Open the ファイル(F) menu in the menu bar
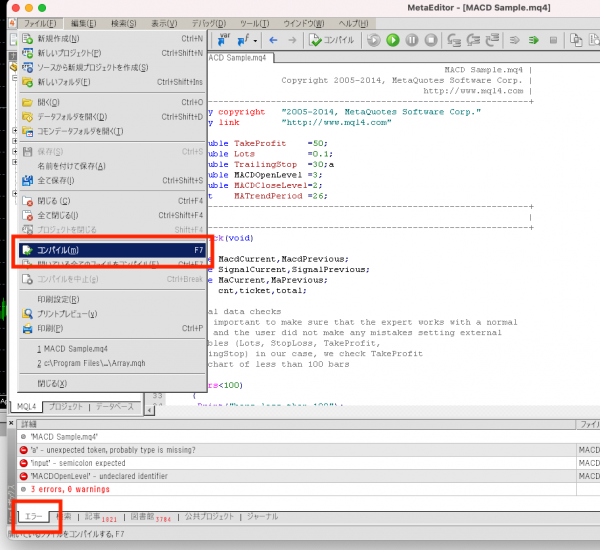 [x=40, y=24]
